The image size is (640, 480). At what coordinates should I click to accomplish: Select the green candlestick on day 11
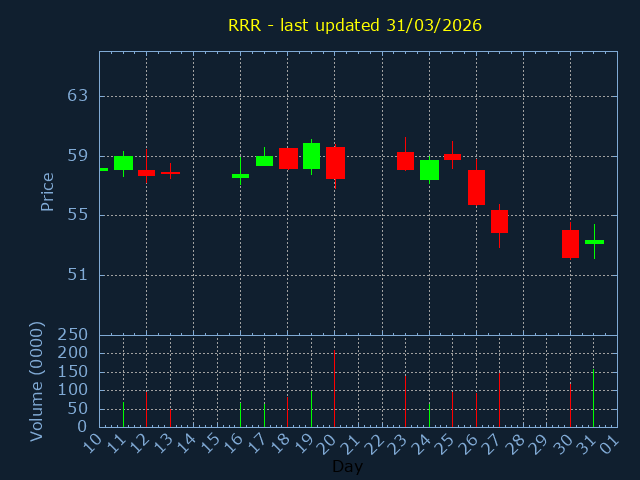point(123,162)
